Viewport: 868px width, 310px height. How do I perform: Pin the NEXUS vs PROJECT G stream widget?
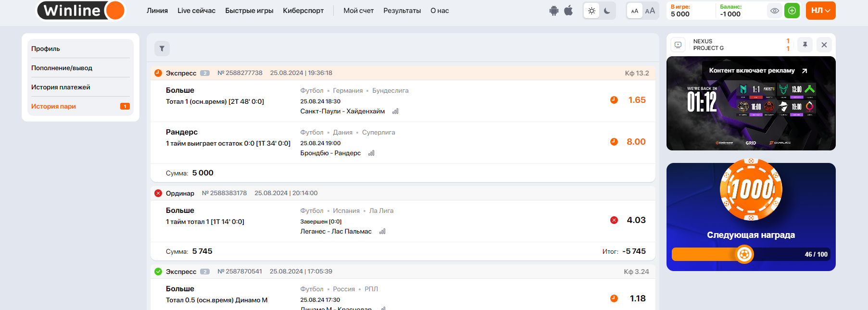click(805, 45)
